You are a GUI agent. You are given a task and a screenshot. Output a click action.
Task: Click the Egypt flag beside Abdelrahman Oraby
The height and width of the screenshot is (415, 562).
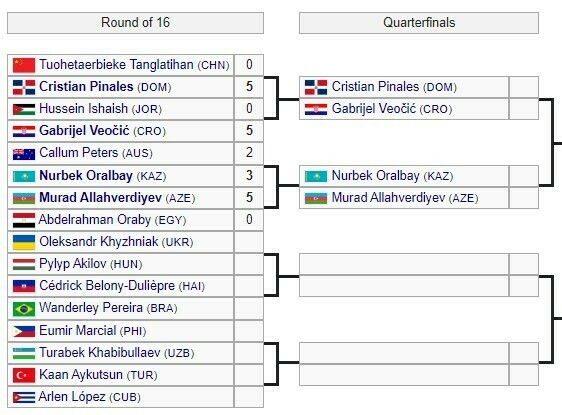click(24, 220)
